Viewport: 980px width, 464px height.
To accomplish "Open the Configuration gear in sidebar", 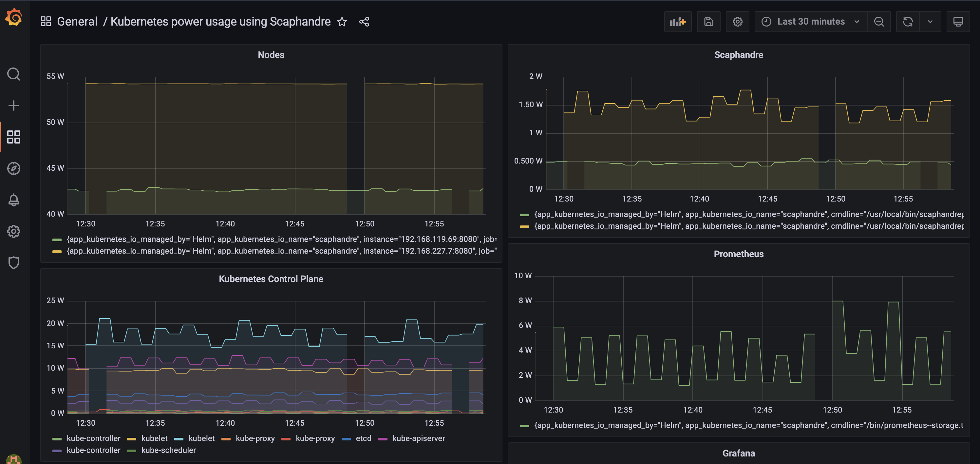I will (14, 231).
